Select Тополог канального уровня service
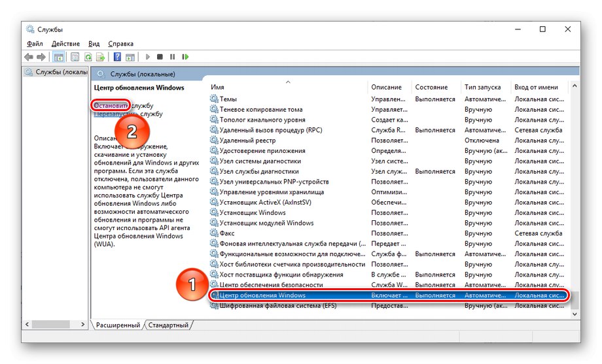Viewport: 602px width, 364px height. (389, 120)
